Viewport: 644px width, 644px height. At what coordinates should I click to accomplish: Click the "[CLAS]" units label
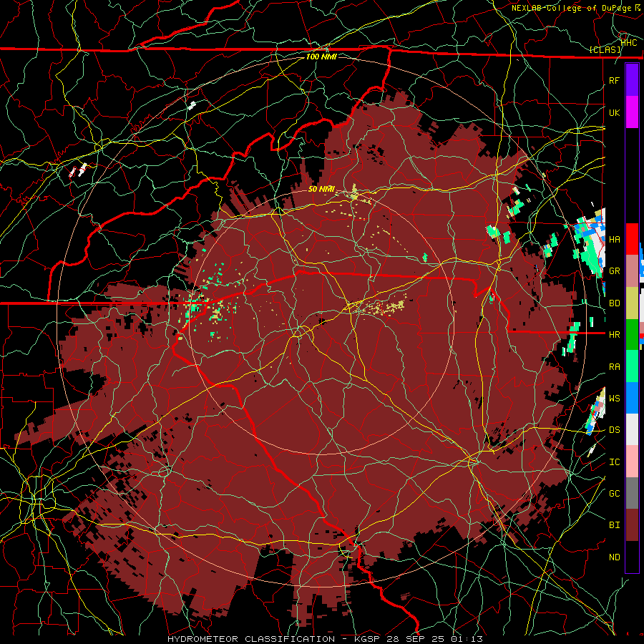click(605, 49)
